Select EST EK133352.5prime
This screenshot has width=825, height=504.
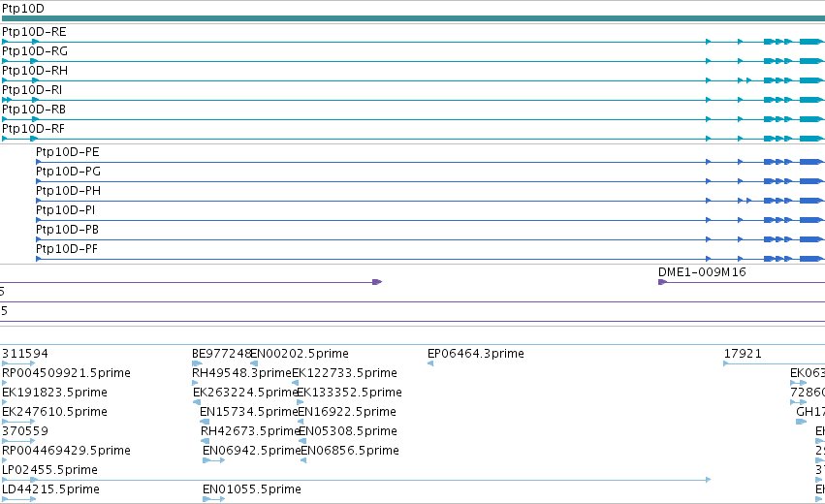tap(349, 393)
